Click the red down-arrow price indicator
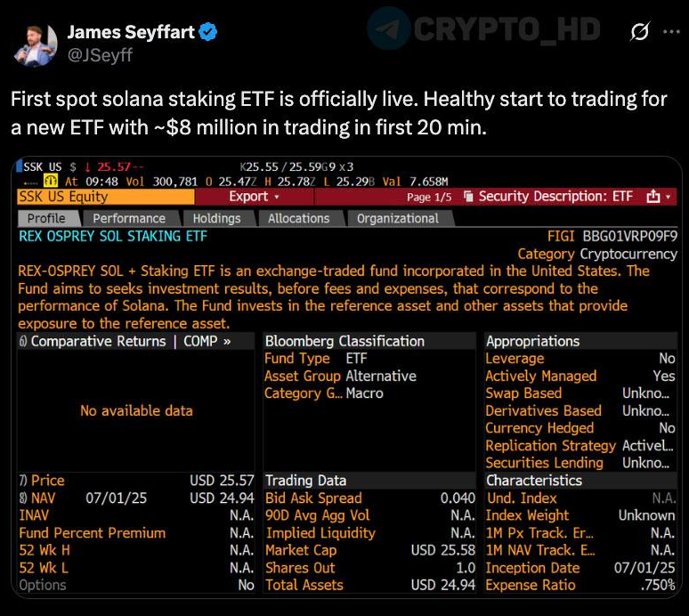Image resolution: width=689 pixels, height=616 pixels. point(87,167)
